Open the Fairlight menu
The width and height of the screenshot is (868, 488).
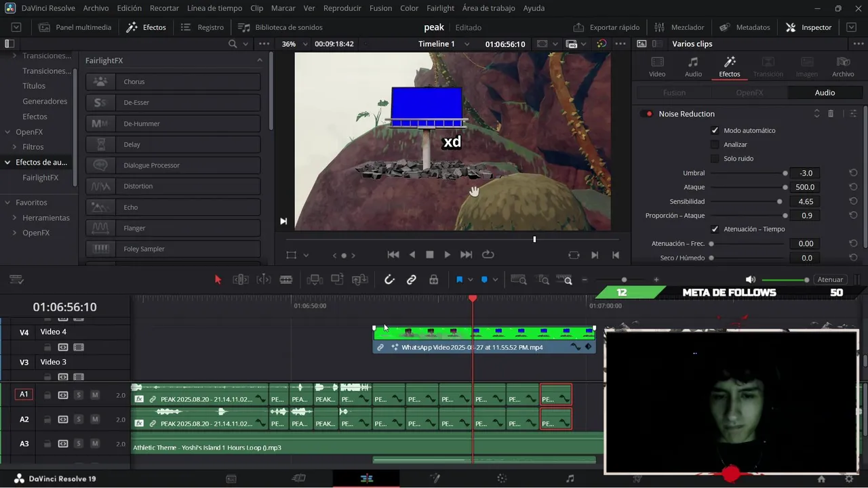point(440,8)
